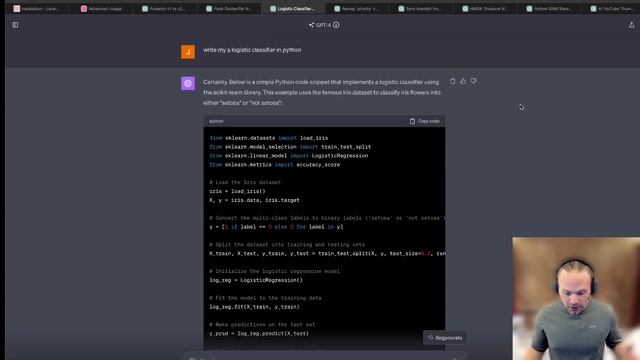Image resolution: width=640 pixels, height=360 pixels.
Task: Click the code line 'X, y = iris.data, iris.target'
Action: click(254, 200)
